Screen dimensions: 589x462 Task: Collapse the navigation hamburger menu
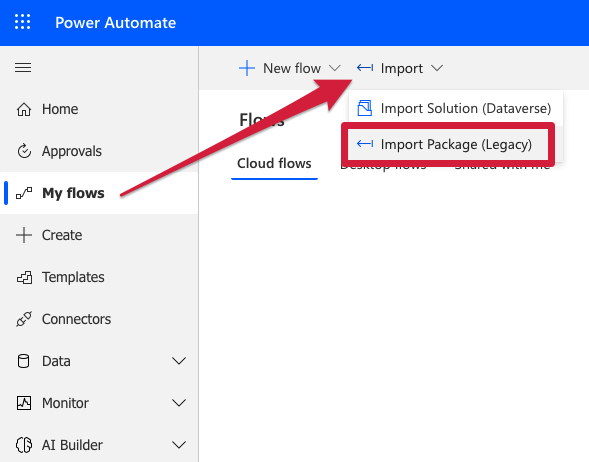tap(23, 68)
